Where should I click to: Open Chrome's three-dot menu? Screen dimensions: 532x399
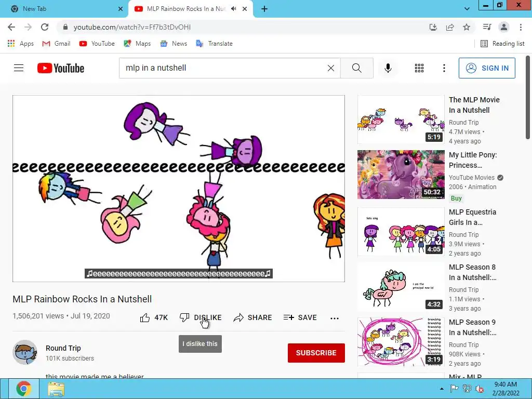[521, 27]
